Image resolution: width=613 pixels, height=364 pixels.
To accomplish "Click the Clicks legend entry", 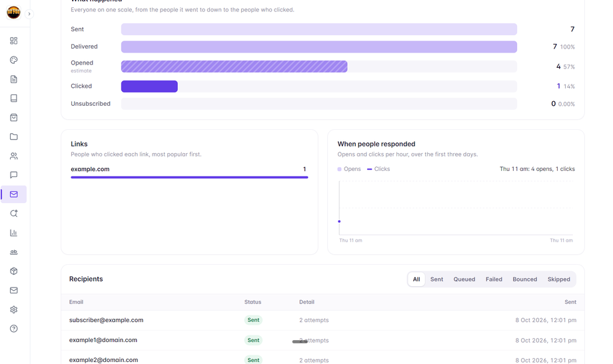I will click(x=378, y=169).
